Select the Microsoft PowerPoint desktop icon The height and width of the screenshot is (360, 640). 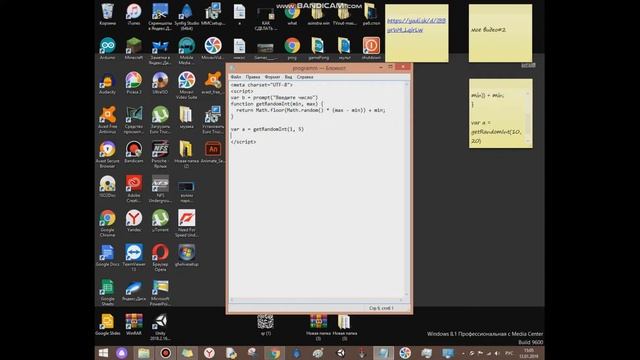tap(160, 292)
